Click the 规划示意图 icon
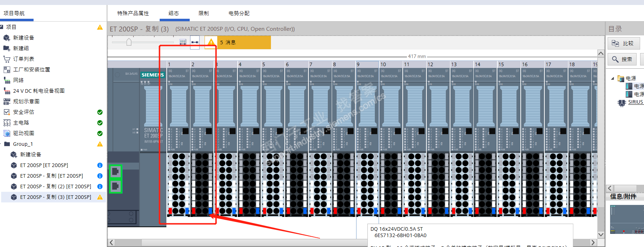 coord(7,102)
